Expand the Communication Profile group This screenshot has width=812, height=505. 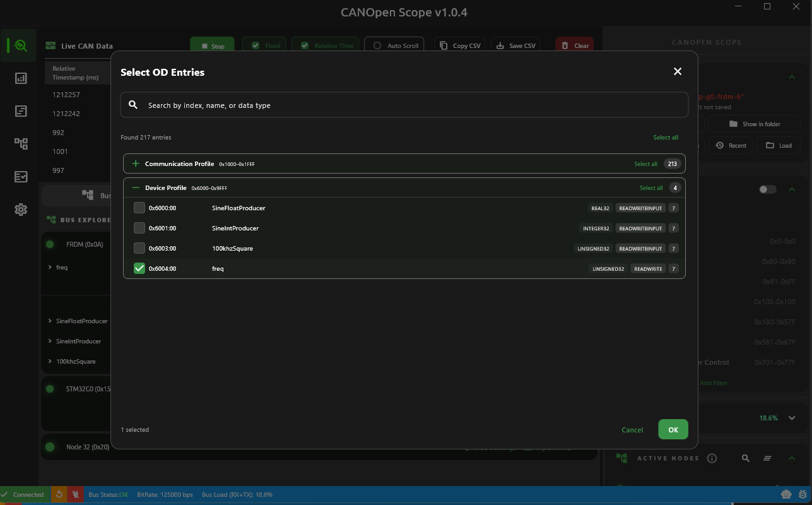tap(136, 163)
